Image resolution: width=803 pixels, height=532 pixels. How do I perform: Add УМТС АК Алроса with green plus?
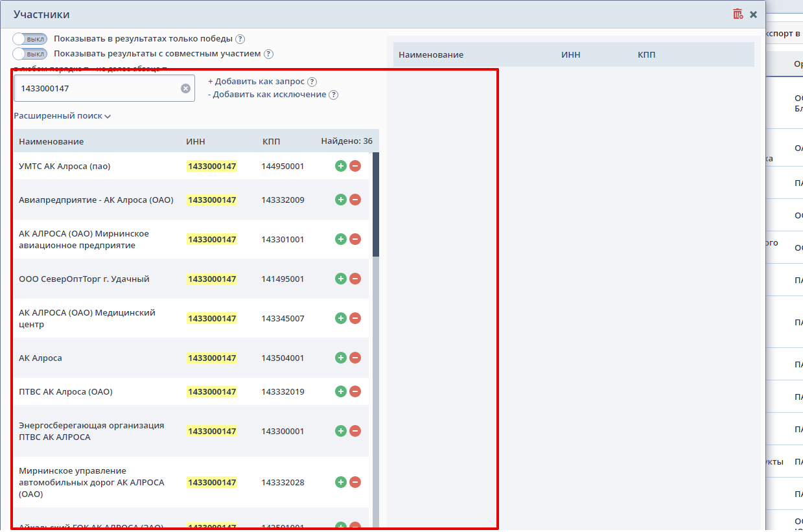pyautogui.click(x=341, y=166)
